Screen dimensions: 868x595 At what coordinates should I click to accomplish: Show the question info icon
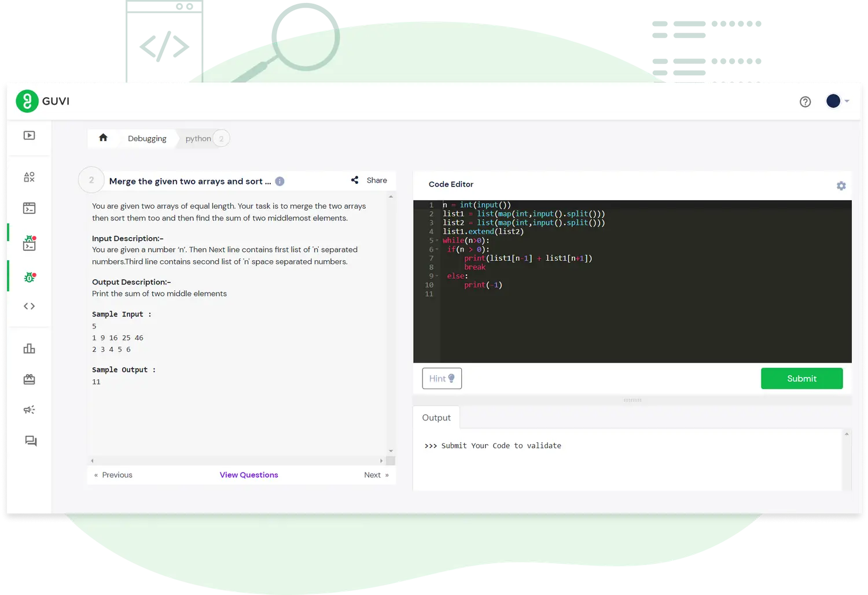point(279,181)
